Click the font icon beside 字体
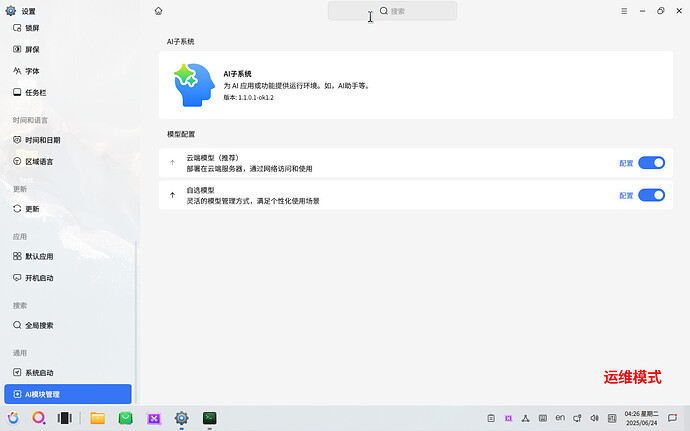Screen dimensions: 690x431 point(17,71)
